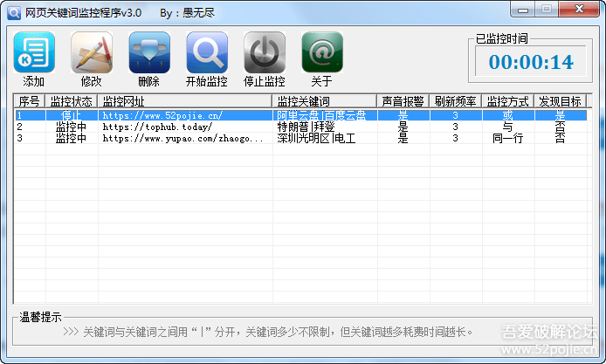Click the 监控中 status in row 3

click(71, 138)
